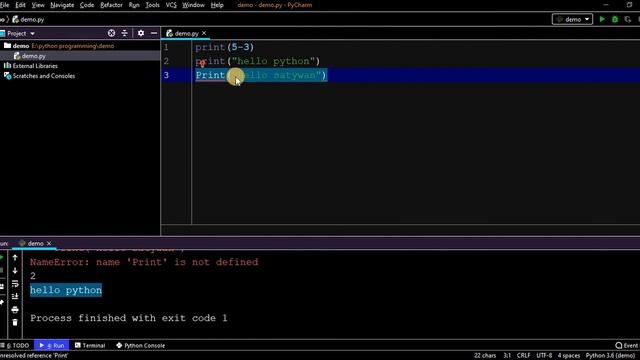Click UTF-8 encoding in status bar
The width and height of the screenshot is (640, 360).
click(544, 356)
